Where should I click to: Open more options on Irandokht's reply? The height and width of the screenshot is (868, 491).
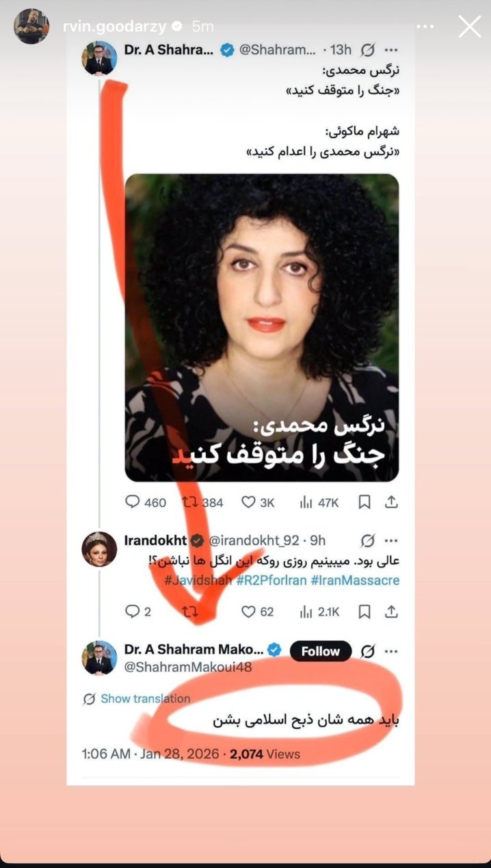pyautogui.click(x=391, y=541)
